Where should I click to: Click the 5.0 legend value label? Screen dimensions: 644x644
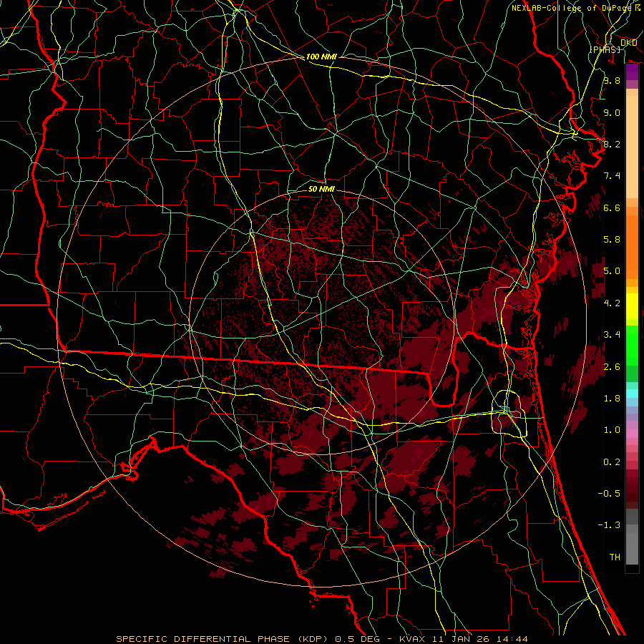tap(611, 271)
